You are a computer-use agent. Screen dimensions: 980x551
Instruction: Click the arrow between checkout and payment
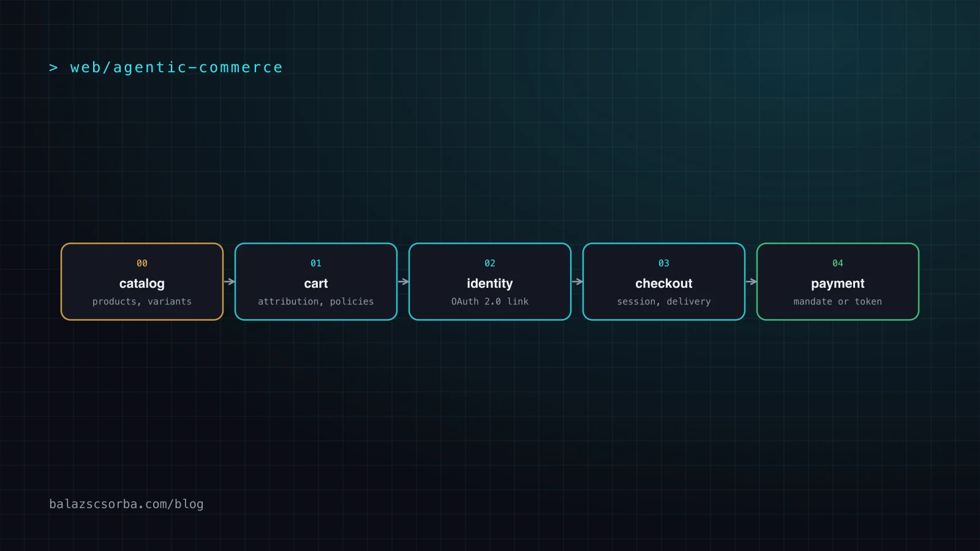(x=752, y=282)
